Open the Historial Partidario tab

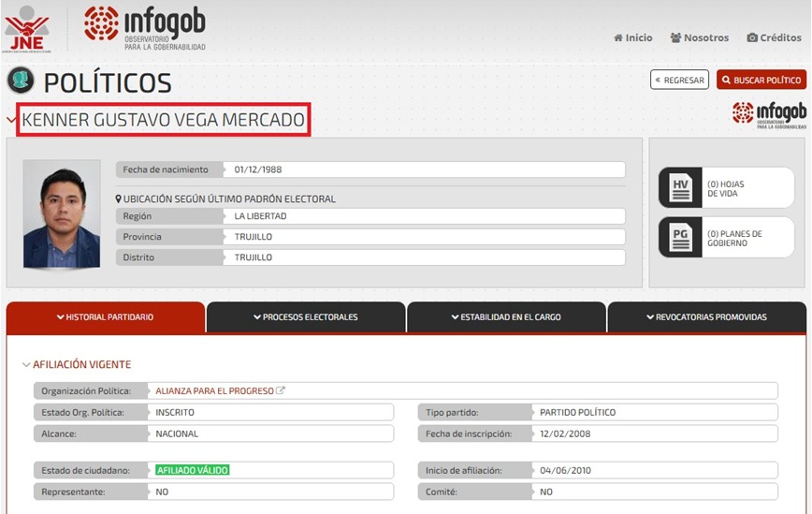tap(105, 317)
